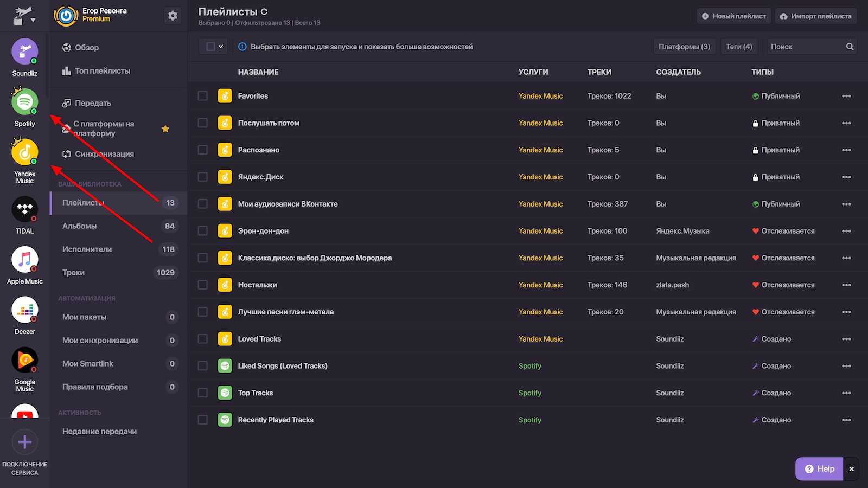Open more options for Favorites playlist
Viewport: 868px width, 488px height.
[846, 96]
